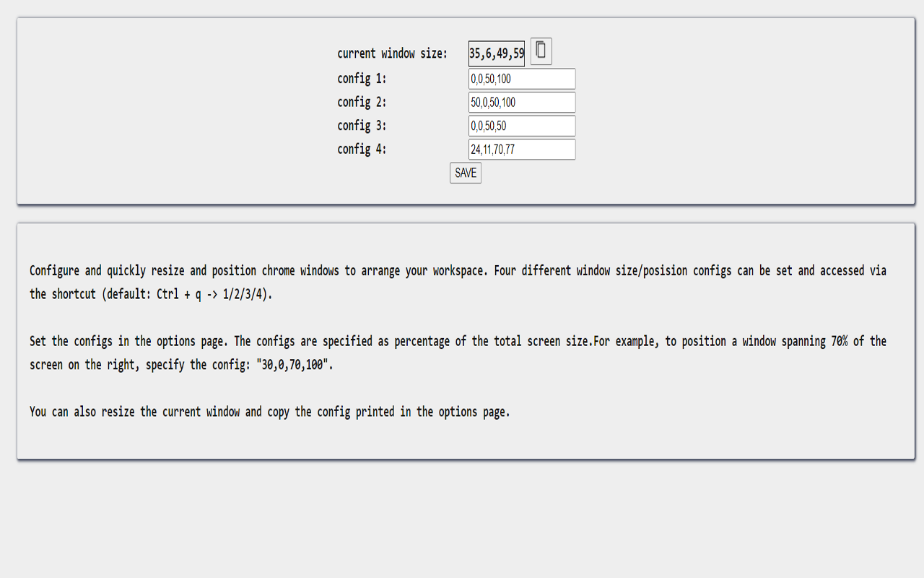Click the "config 1:" label

click(x=362, y=79)
